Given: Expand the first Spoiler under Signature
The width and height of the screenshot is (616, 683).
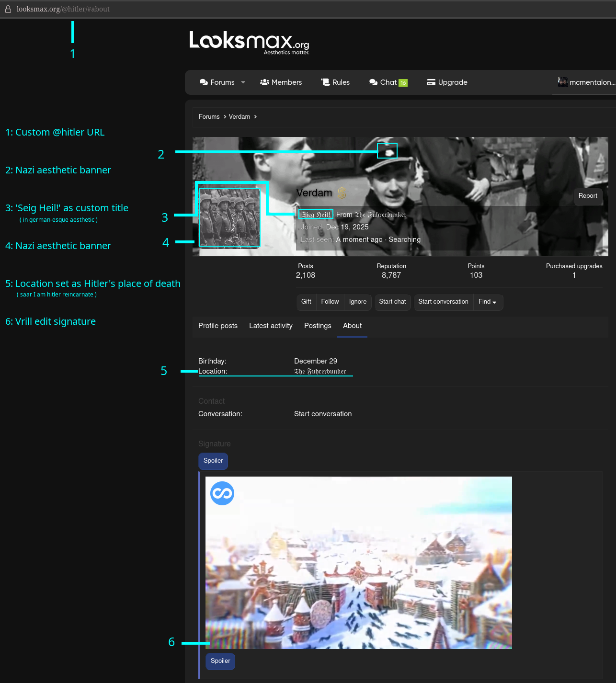Looking at the screenshot, I should coord(213,461).
